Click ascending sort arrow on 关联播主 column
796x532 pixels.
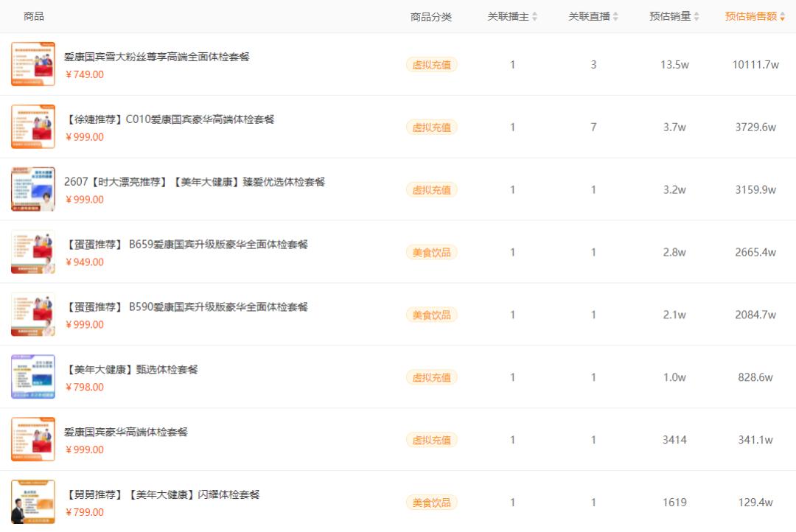click(x=535, y=13)
